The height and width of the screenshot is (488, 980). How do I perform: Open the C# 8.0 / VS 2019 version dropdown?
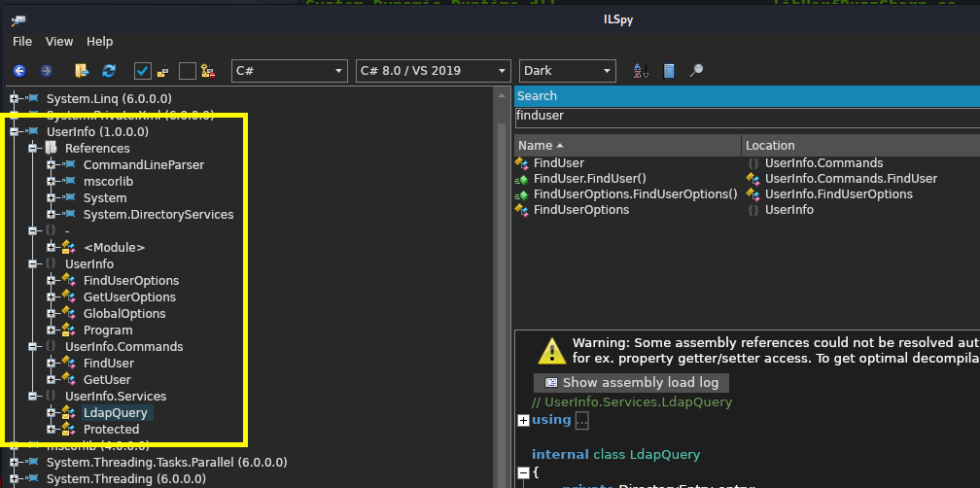pos(434,71)
